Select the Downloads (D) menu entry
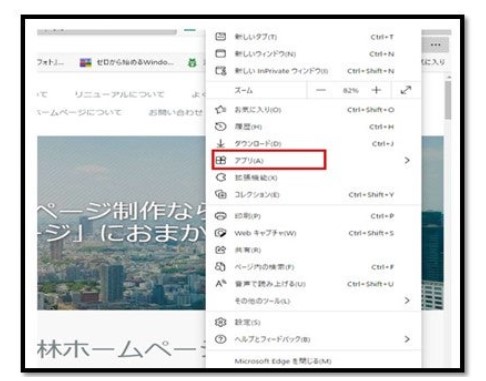 313,144
